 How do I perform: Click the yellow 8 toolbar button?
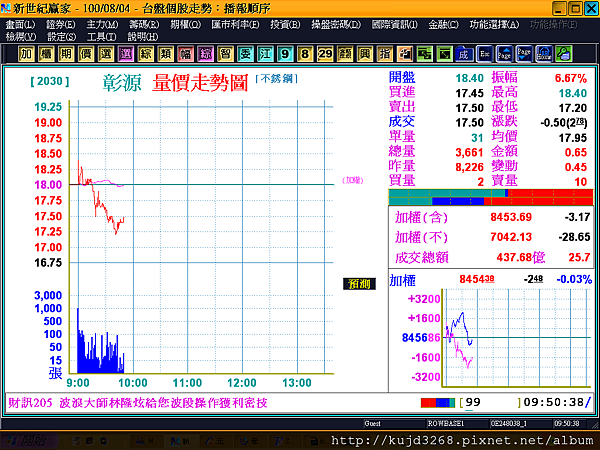point(305,54)
